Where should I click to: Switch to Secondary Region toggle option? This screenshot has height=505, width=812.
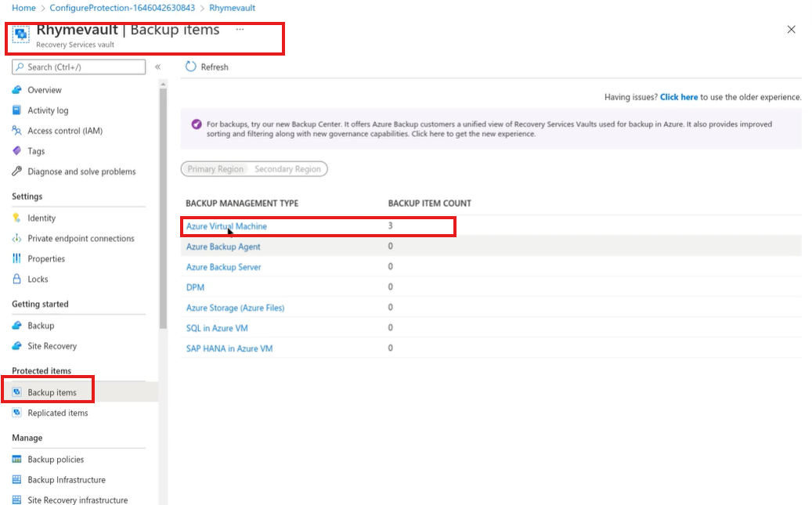(x=287, y=169)
